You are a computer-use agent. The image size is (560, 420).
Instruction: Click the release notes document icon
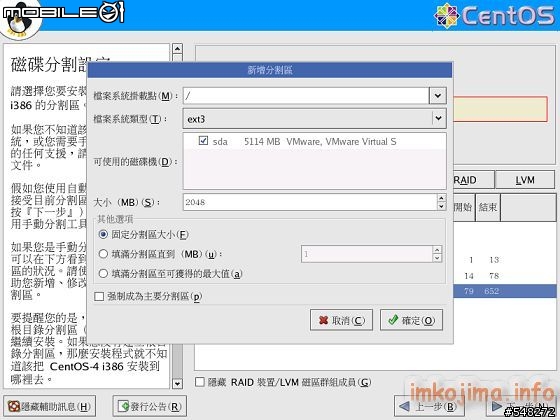tap(123, 406)
